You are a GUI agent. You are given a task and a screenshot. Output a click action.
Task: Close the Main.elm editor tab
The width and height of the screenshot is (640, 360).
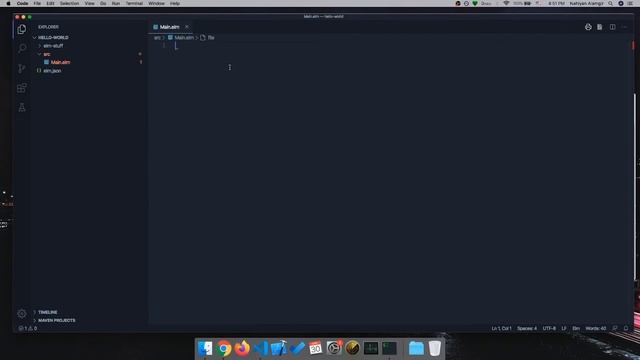pyautogui.click(x=187, y=27)
